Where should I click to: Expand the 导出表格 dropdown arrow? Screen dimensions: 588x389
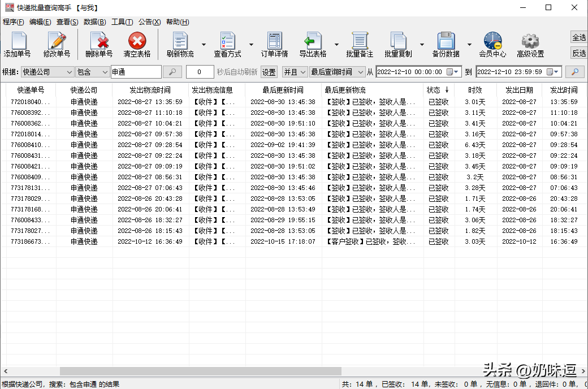point(336,45)
